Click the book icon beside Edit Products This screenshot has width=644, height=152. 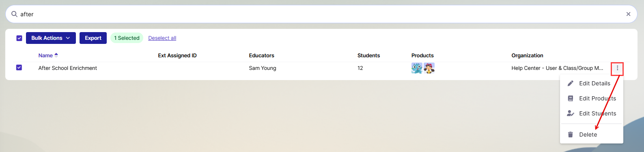[570, 98]
